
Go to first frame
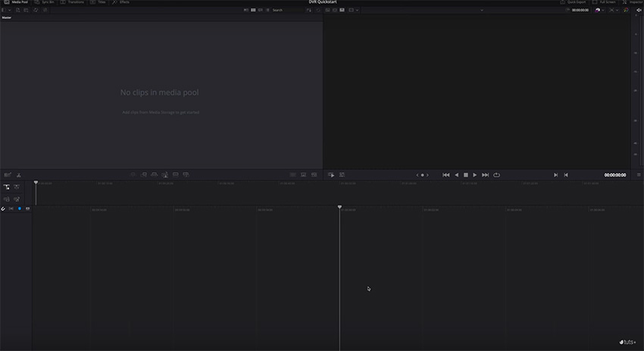pyautogui.click(x=446, y=174)
